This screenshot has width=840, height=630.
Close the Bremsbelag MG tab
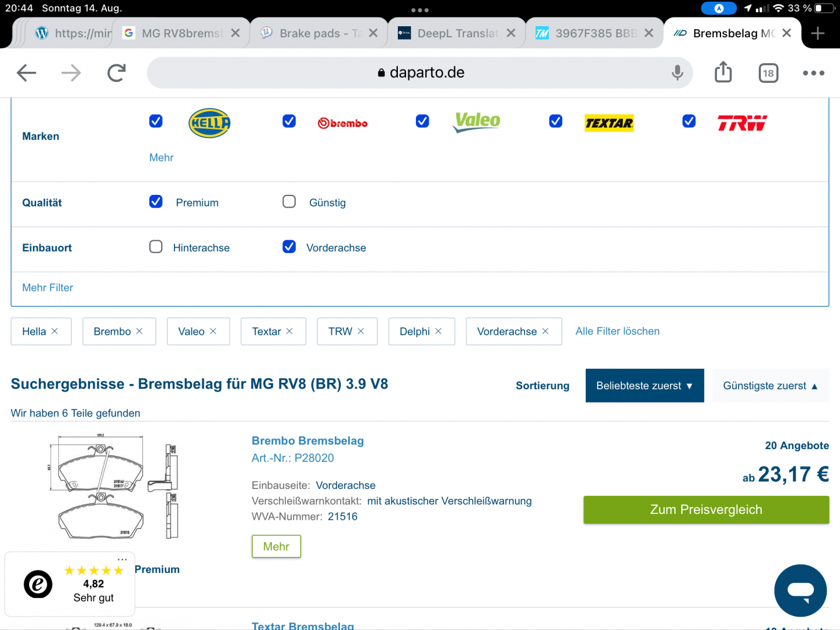[787, 33]
